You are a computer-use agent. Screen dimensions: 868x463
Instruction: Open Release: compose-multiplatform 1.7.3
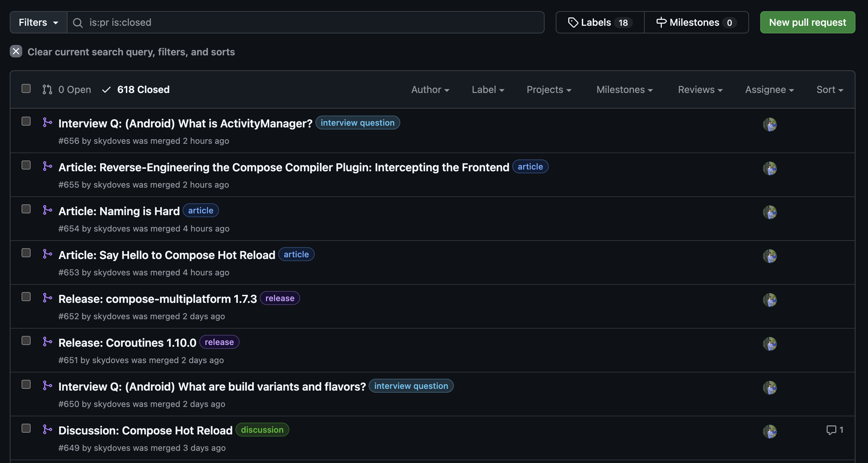(158, 299)
